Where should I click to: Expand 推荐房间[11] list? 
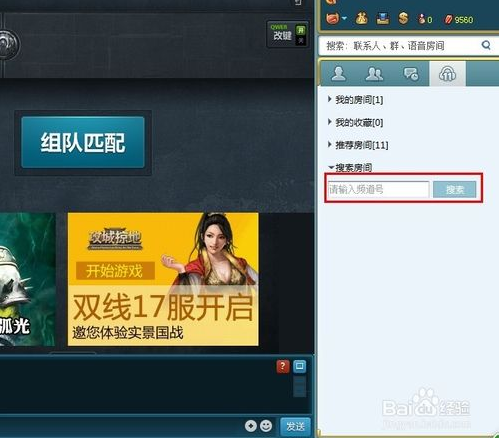coord(358,145)
